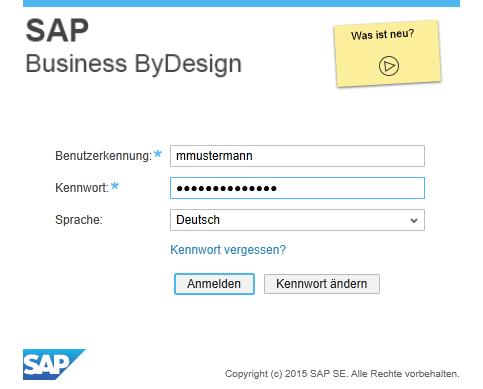
Task: Open the "Was ist neu?" sticky note text
Action: [x=382, y=34]
